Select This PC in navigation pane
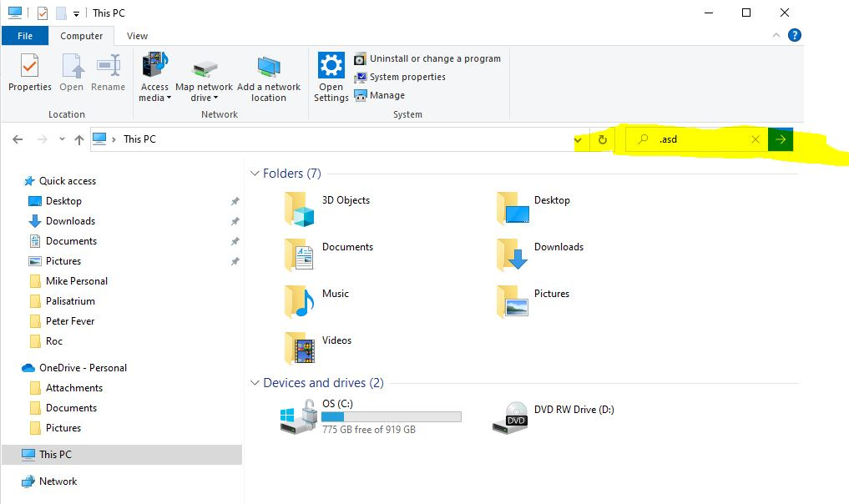This screenshot has height=504, width=849. coord(122,454)
